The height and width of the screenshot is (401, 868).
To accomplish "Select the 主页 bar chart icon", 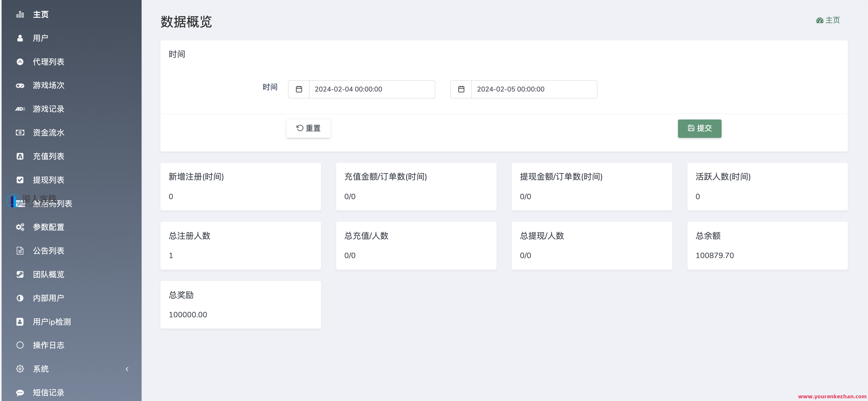I will click(20, 14).
